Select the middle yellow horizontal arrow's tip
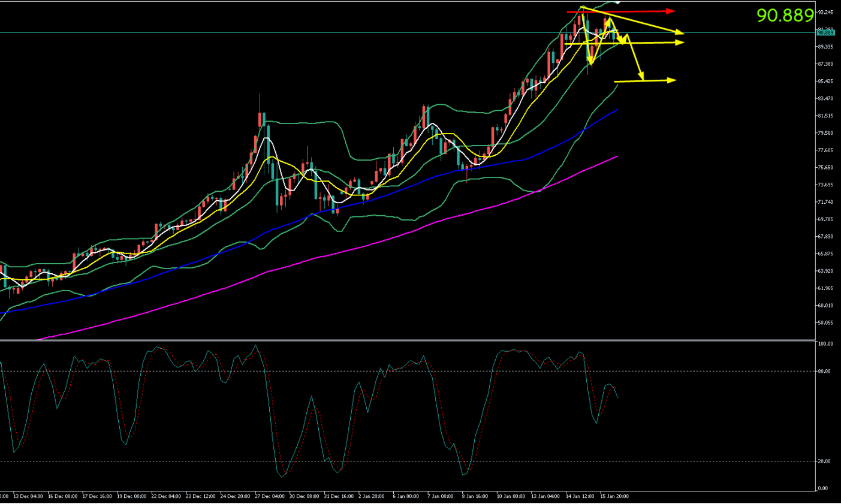The width and height of the screenshot is (841, 504). (680, 42)
